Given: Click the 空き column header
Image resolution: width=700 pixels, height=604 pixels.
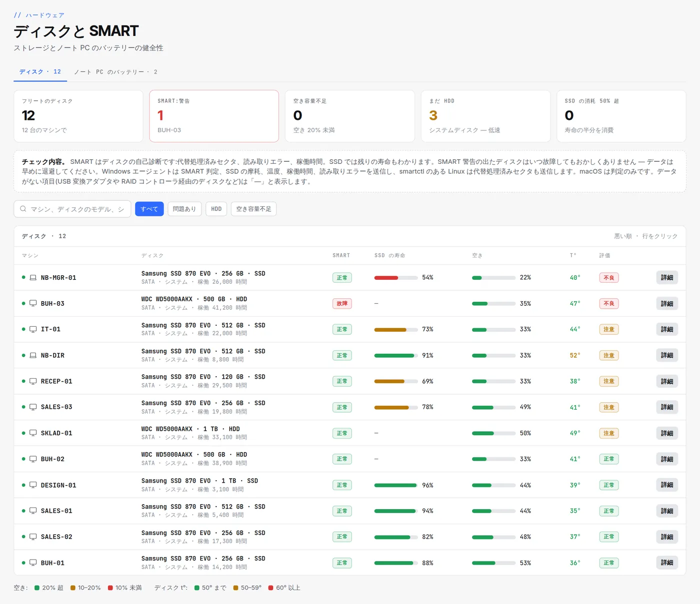Looking at the screenshot, I should 477,255.
